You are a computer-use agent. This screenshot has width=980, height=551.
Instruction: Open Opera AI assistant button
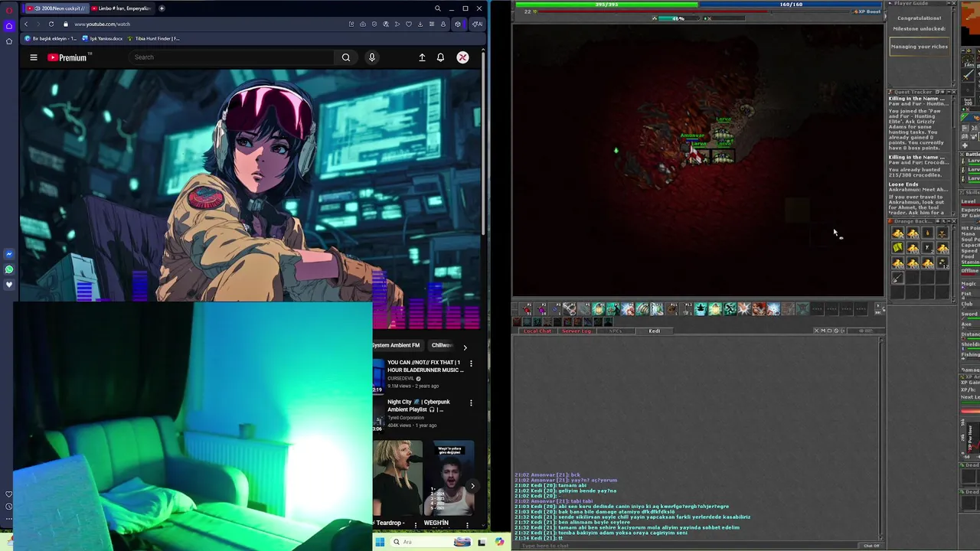point(477,24)
